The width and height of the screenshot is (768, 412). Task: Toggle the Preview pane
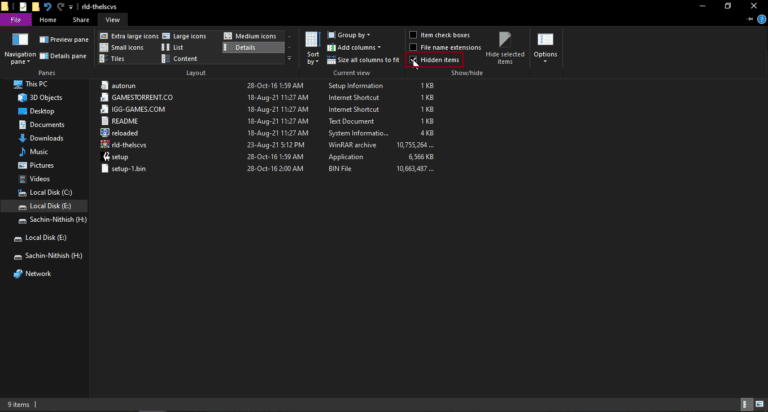point(64,39)
